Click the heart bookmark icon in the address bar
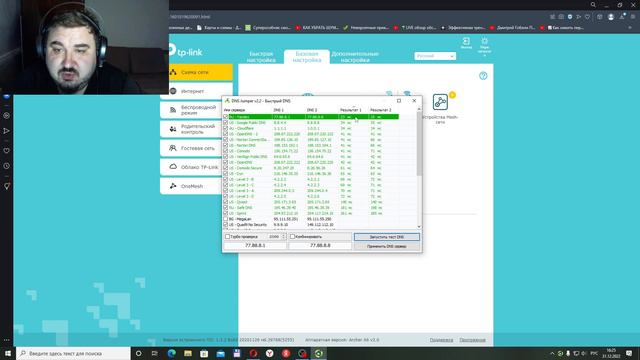The image size is (640, 360). tap(587, 17)
